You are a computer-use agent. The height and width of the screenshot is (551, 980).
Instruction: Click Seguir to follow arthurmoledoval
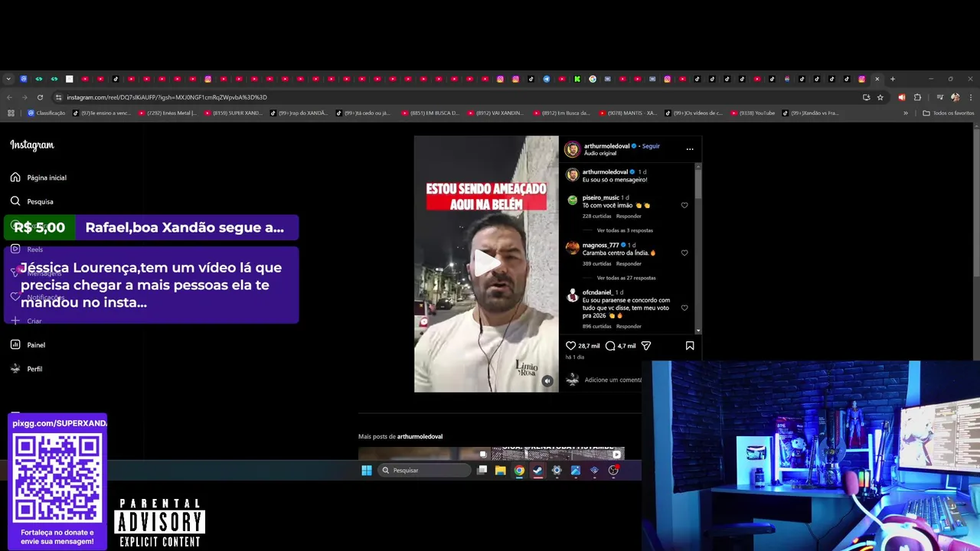point(651,146)
